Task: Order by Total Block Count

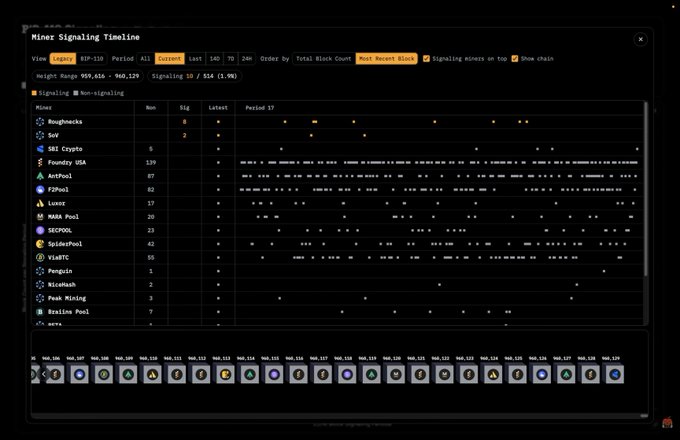Action: point(324,59)
